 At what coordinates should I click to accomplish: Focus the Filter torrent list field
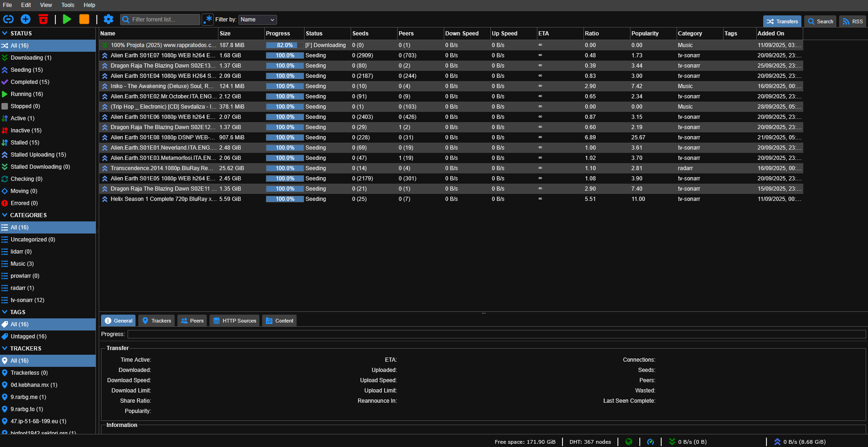[160, 20]
